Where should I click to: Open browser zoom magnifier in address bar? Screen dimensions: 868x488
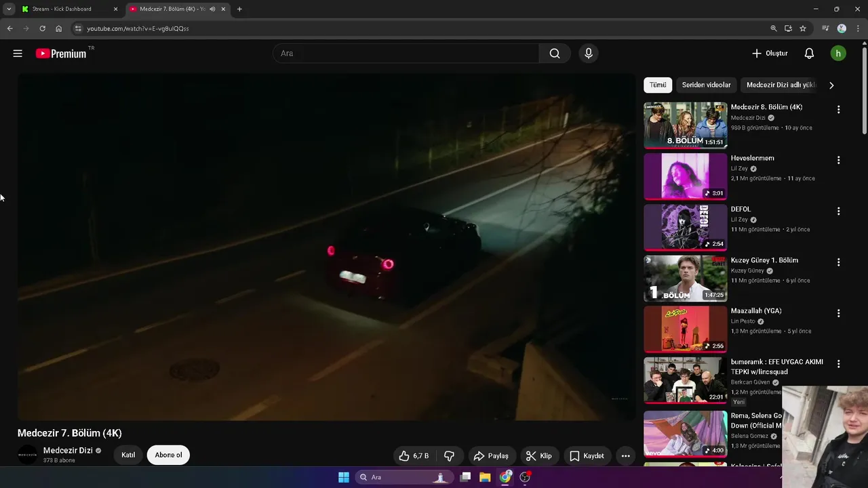pyautogui.click(x=774, y=28)
